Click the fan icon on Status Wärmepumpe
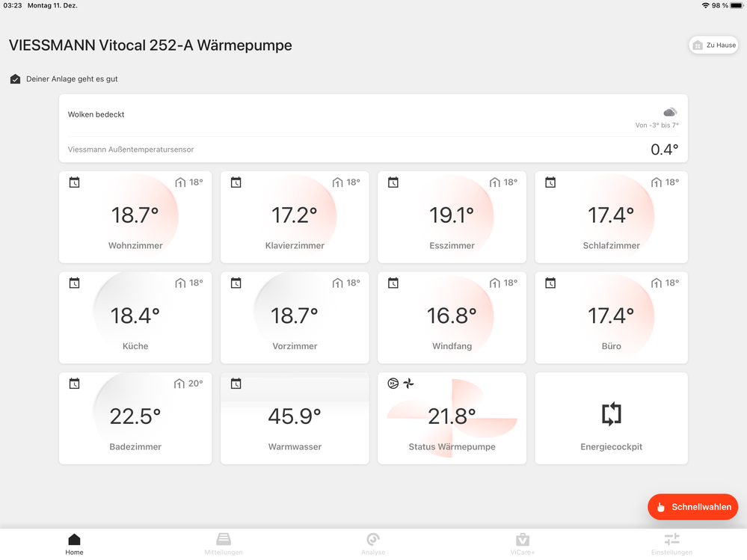Viewport: 747px width, 560px height. tap(408, 384)
